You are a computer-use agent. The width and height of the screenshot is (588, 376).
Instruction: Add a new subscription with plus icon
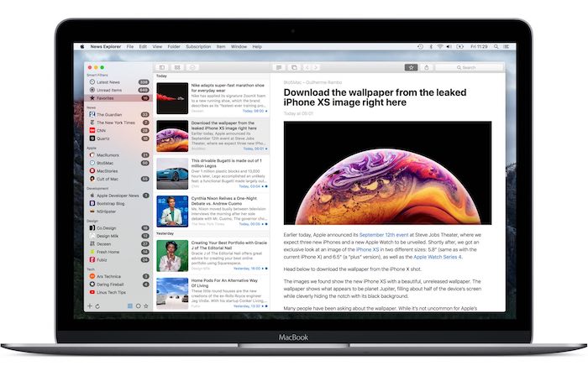[x=90, y=306]
